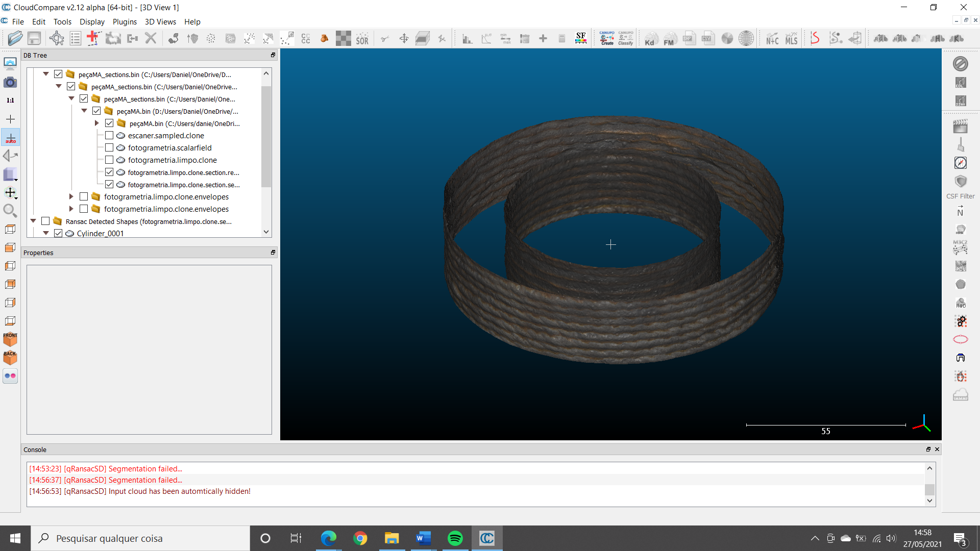Viewport: 980px width, 551px height.
Task: Expand the first fotogrametria.limpo.clone.envelopes folder
Action: click(x=71, y=196)
